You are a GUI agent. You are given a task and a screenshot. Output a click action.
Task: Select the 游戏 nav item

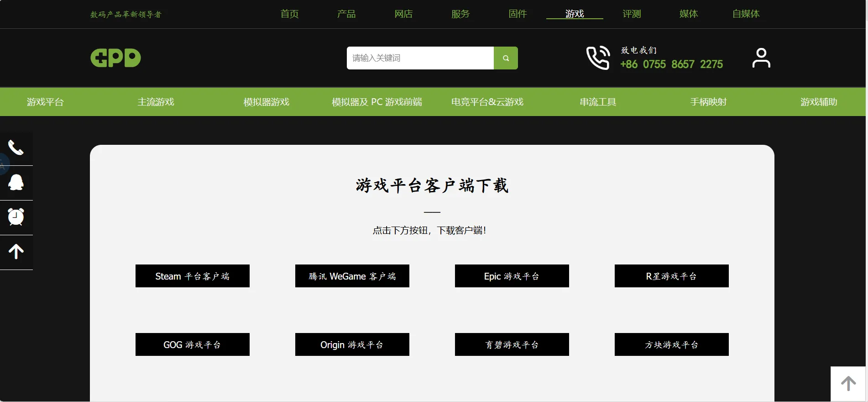(575, 14)
